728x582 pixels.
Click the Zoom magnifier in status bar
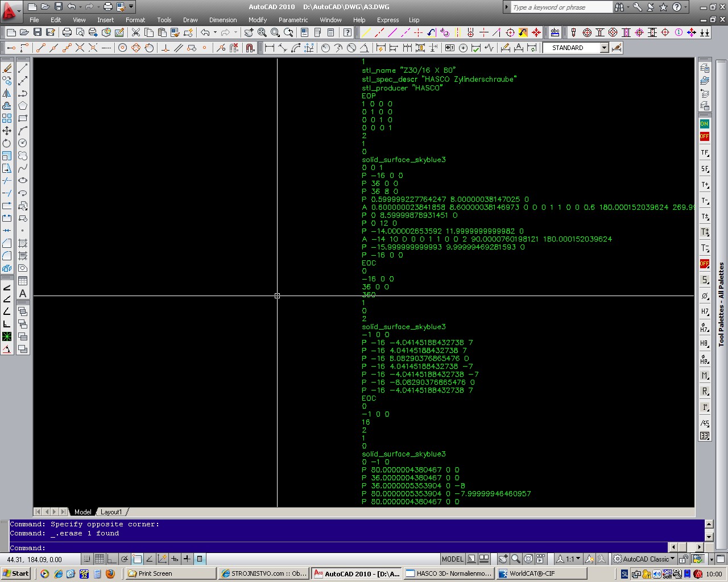[x=516, y=559]
